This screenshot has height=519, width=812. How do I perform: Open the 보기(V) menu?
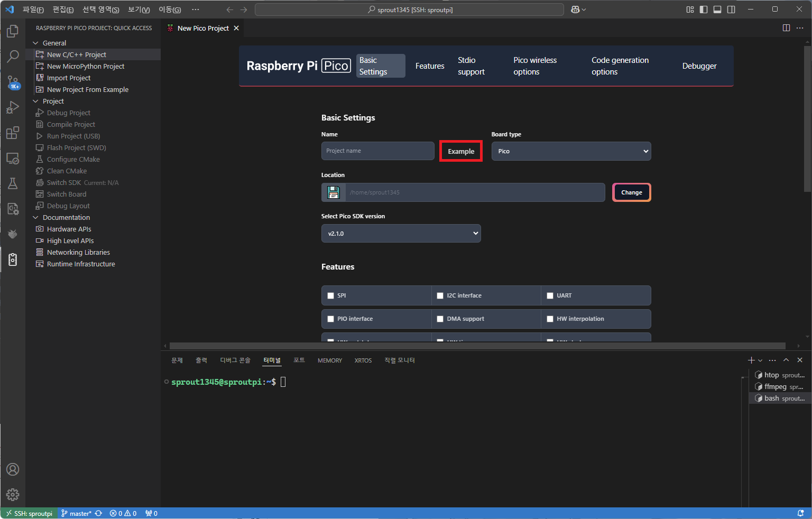tap(139, 10)
